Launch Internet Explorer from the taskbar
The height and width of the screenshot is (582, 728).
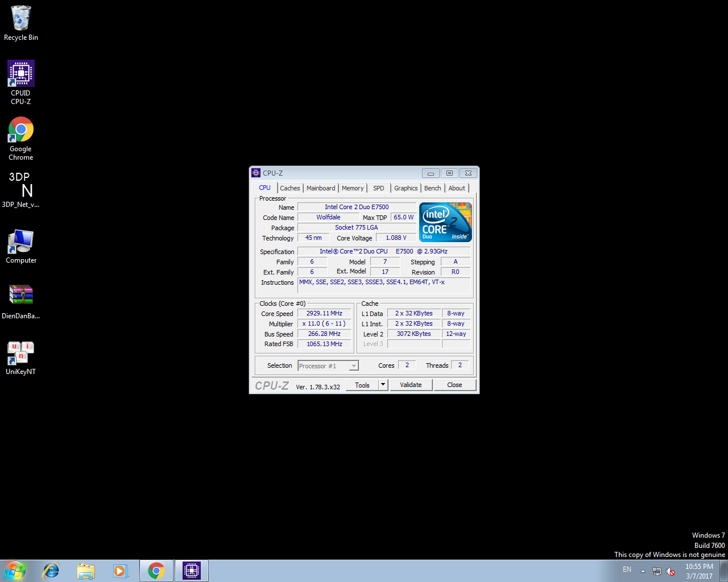pyautogui.click(x=51, y=571)
